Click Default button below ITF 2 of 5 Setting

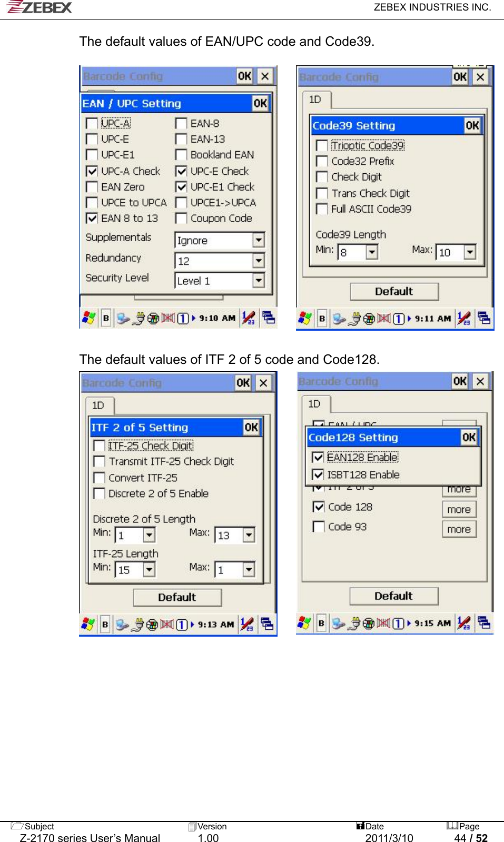(177, 597)
